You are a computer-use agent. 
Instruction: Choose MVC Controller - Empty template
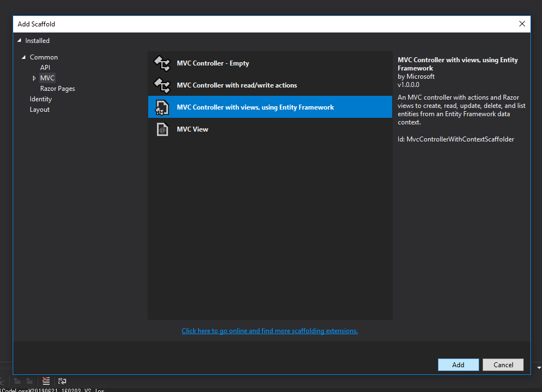270,63
